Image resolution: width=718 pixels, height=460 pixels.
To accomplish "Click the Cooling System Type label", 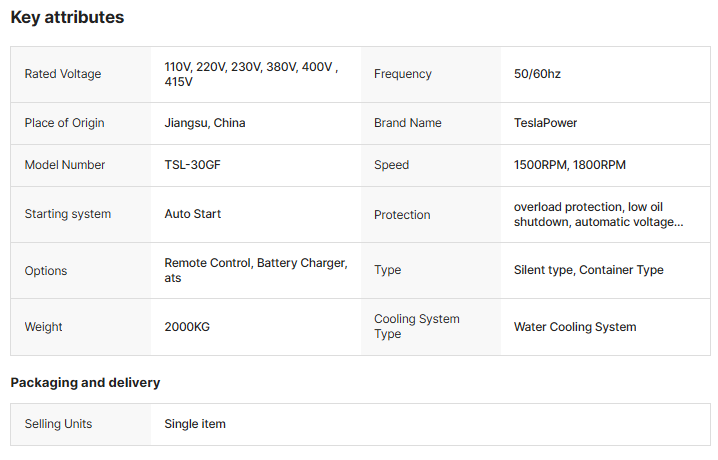I will [x=417, y=326].
